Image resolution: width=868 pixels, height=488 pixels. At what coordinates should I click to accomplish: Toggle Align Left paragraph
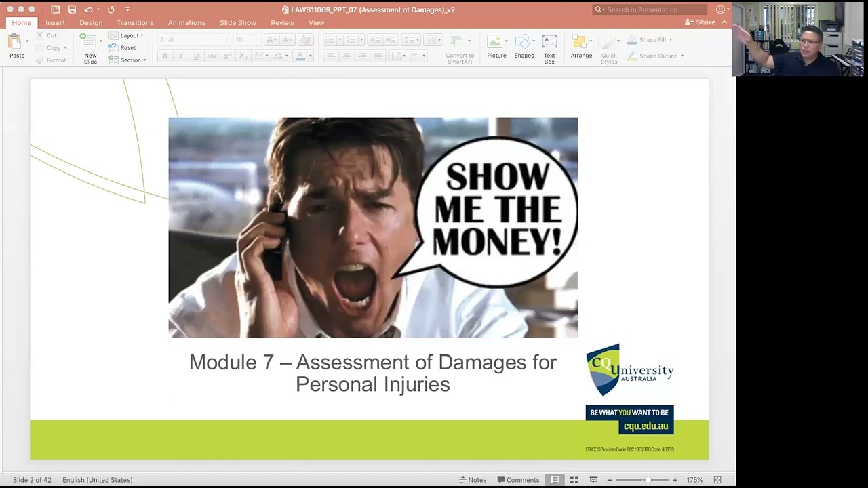[330, 56]
